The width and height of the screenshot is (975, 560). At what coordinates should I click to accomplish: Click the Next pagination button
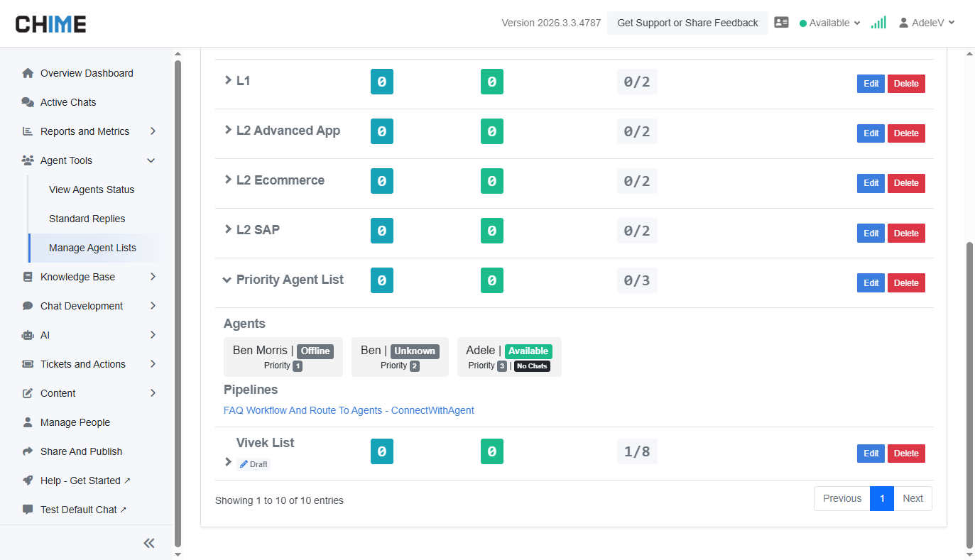click(x=913, y=498)
